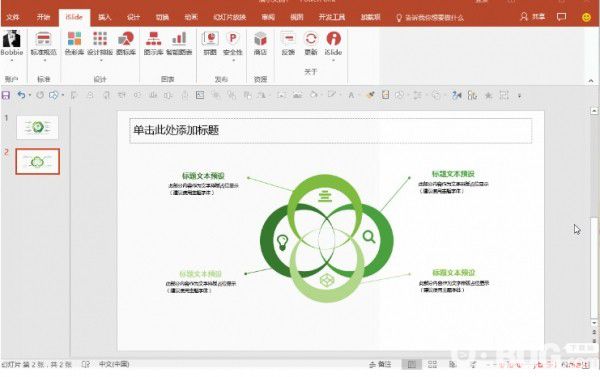Switch to the 审阅 Review tab
The width and height of the screenshot is (600, 377).
click(x=268, y=17)
